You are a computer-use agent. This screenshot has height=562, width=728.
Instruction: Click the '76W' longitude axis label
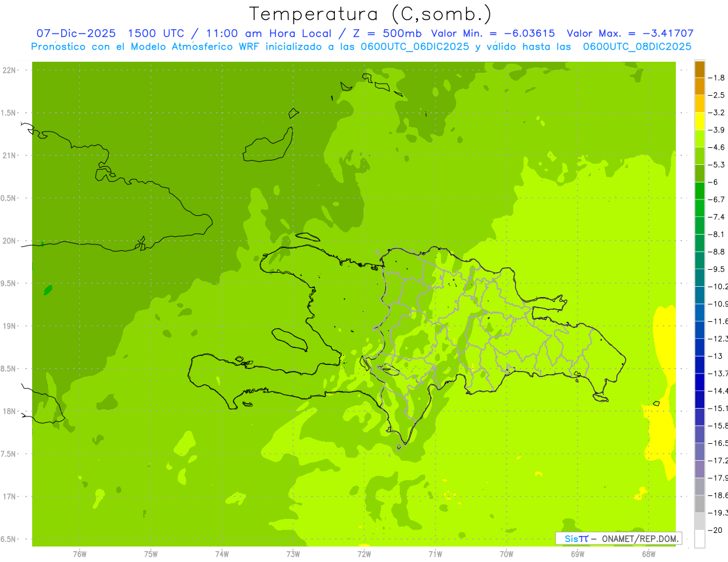(79, 554)
